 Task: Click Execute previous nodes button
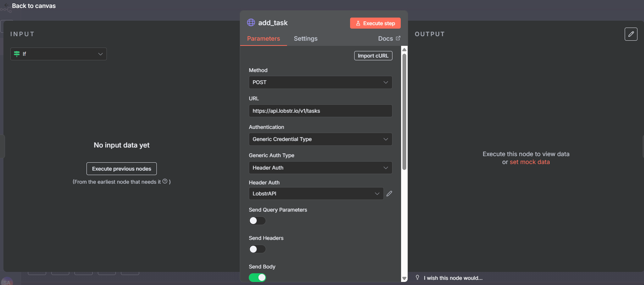click(122, 169)
